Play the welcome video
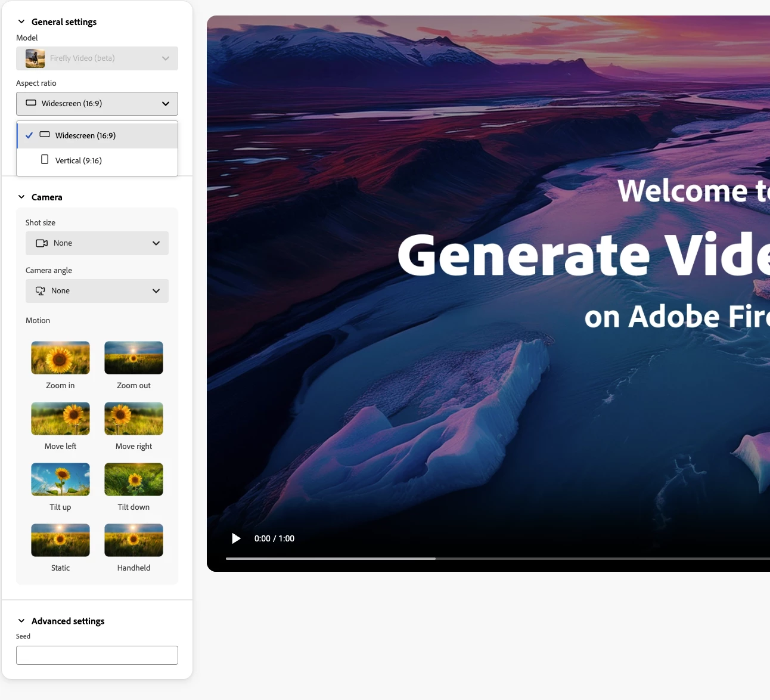 click(x=236, y=538)
